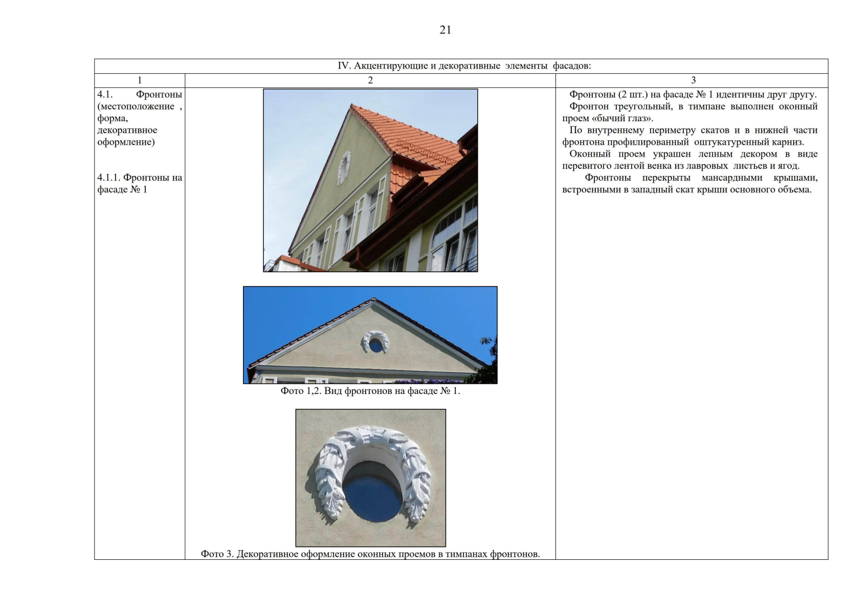868x614 pixels.
Task: Click subsection '4.1.1. Фронтоны на фасаде № 1'
Action: [140, 184]
